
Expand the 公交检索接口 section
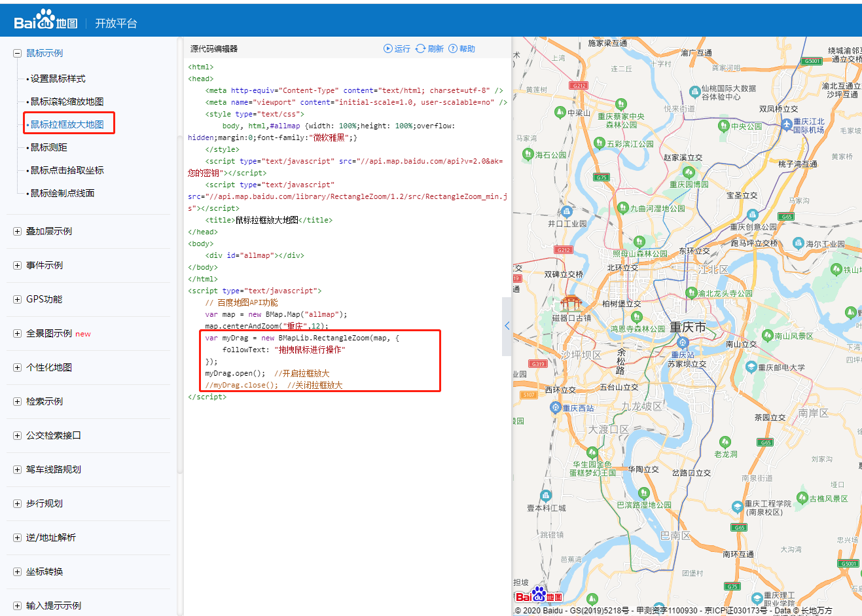18,435
